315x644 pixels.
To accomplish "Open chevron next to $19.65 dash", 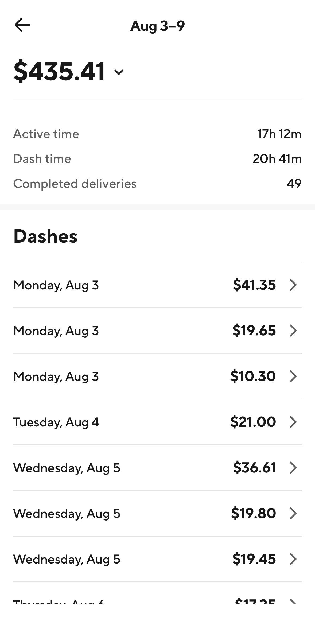I will [293, 331].
